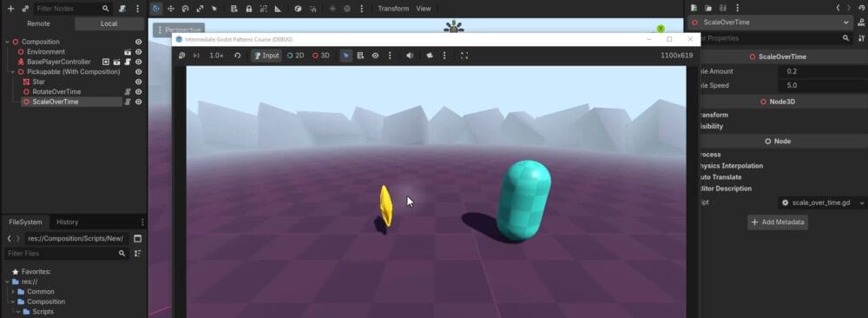Open BasePlayerController script icon

click(128, 62)
